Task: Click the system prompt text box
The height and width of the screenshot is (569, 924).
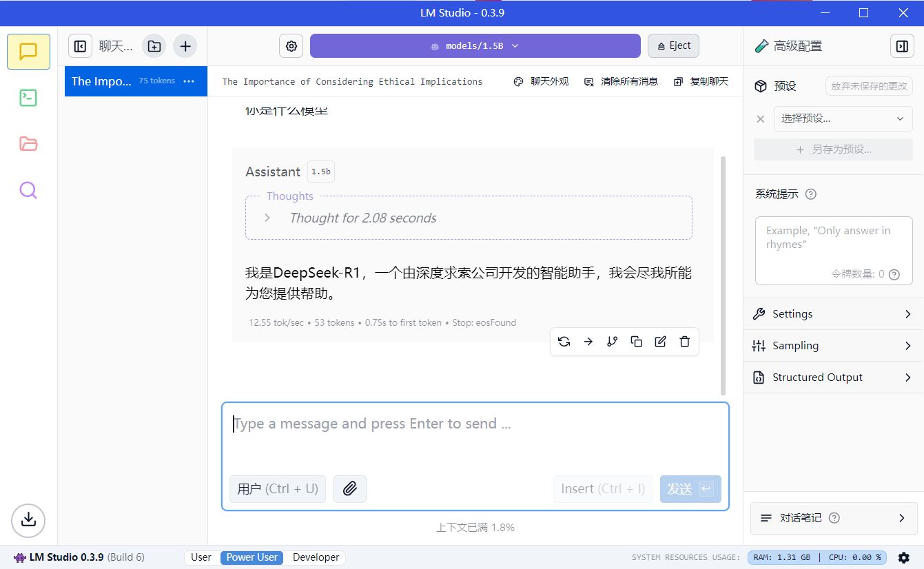Action: [x=834, y=251]
